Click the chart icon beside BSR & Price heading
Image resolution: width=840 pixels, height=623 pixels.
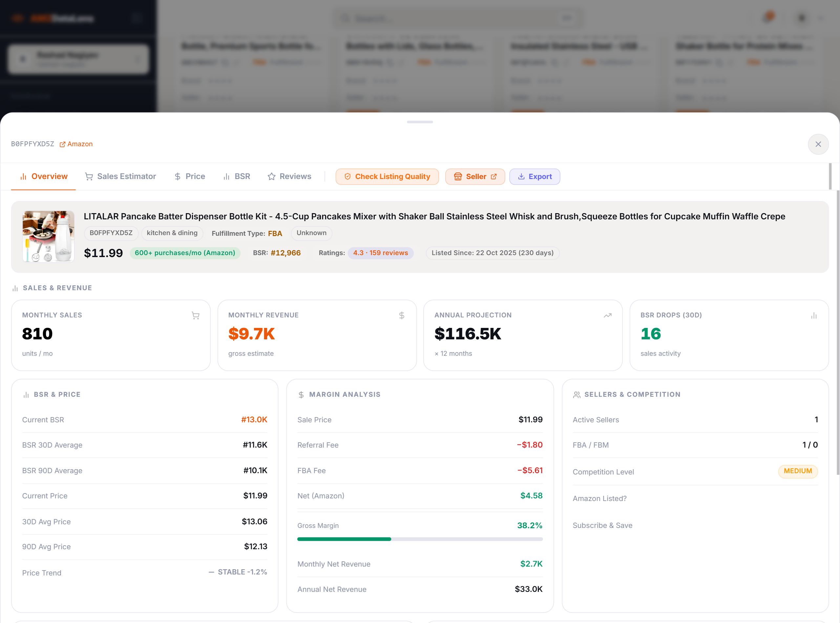coord(26,395)
